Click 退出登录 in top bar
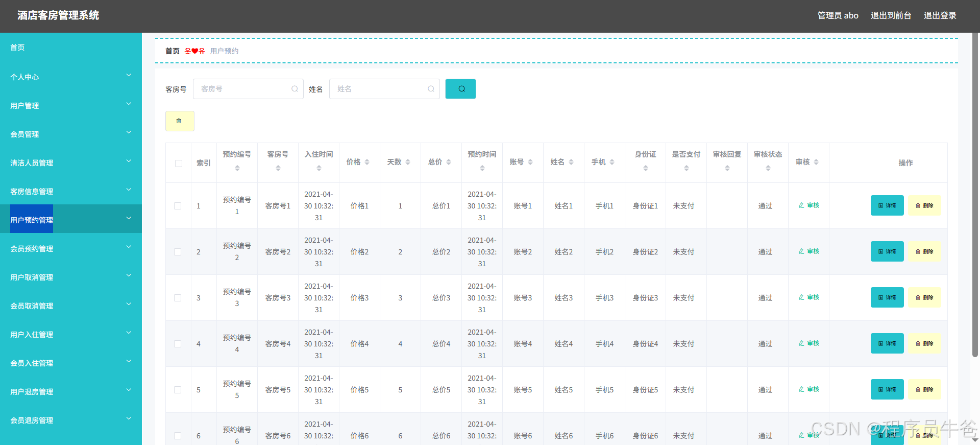Screen dimensions: 980x445 [x=940, y=15]
